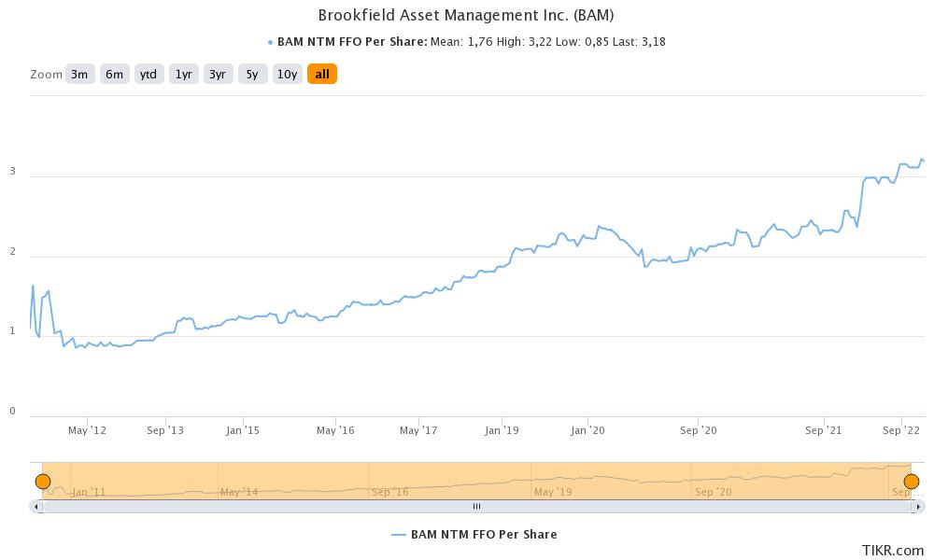934x560 pixels.
Task: Click the highlighted 'all' zoom button
Action: point(322,75)
